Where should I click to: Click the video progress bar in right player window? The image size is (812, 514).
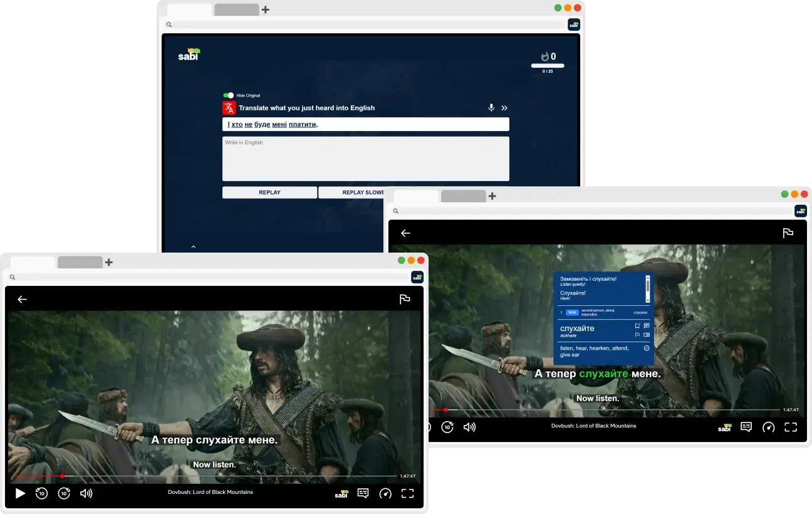point(605,410)
